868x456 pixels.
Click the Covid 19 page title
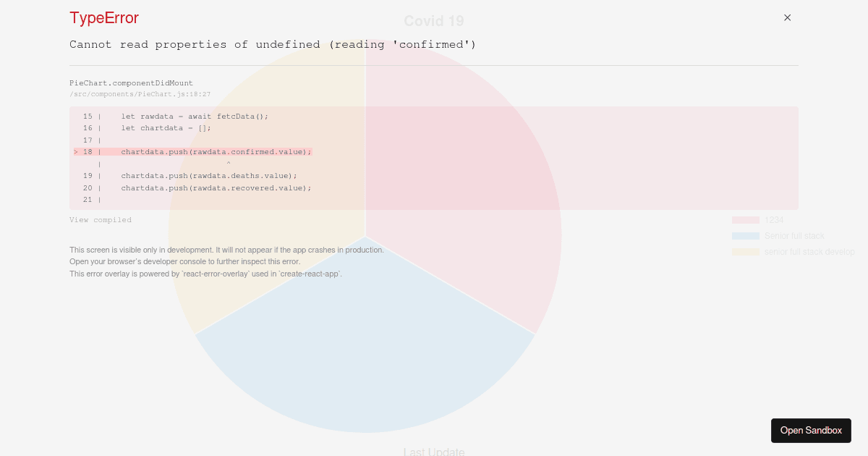pos(433,21)
